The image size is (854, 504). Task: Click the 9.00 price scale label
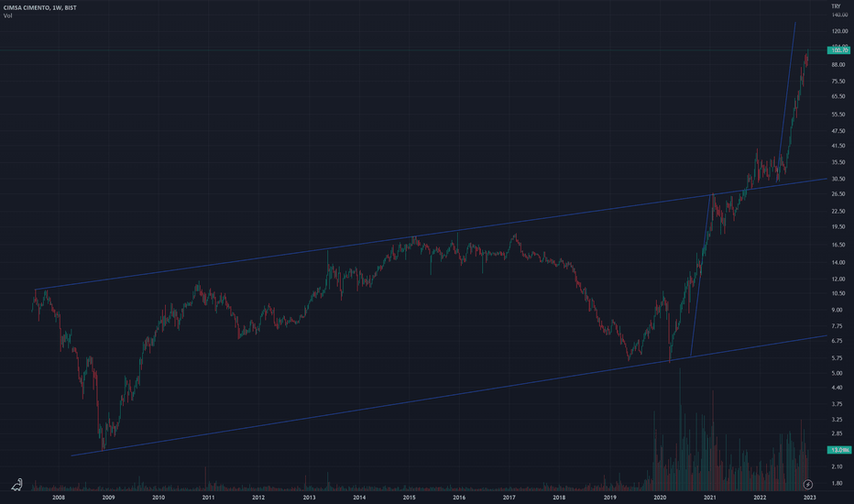tap(838, 310)
